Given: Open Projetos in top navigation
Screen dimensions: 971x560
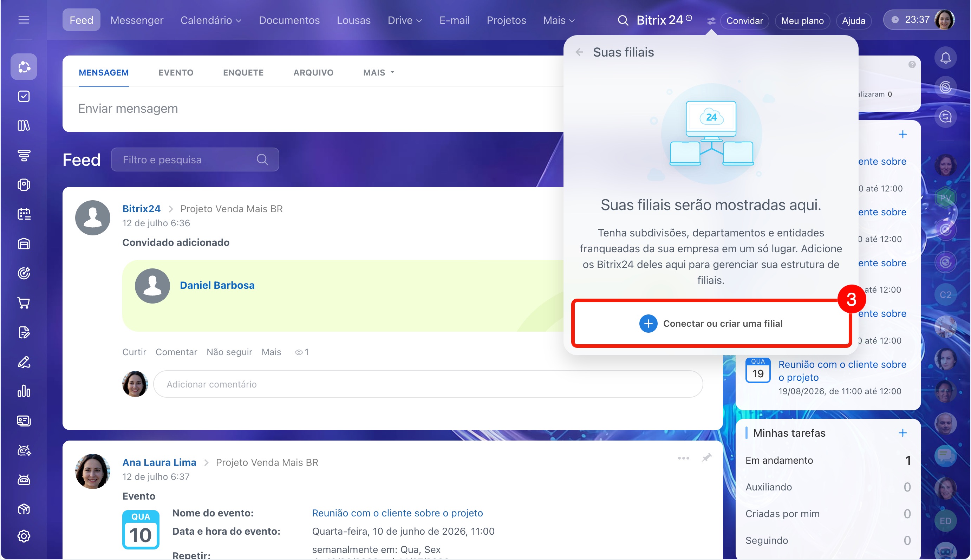Looking at the screenshot, I should (506, 20).
